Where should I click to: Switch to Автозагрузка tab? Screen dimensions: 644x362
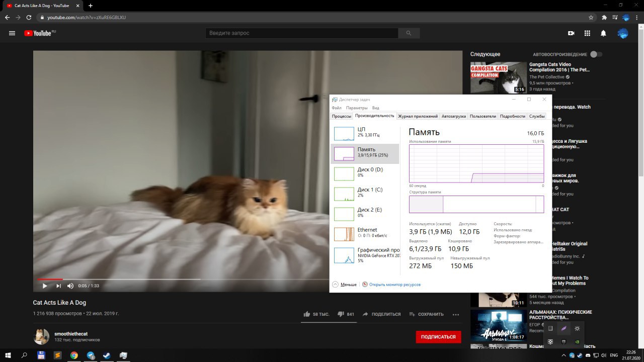(454, 116)
